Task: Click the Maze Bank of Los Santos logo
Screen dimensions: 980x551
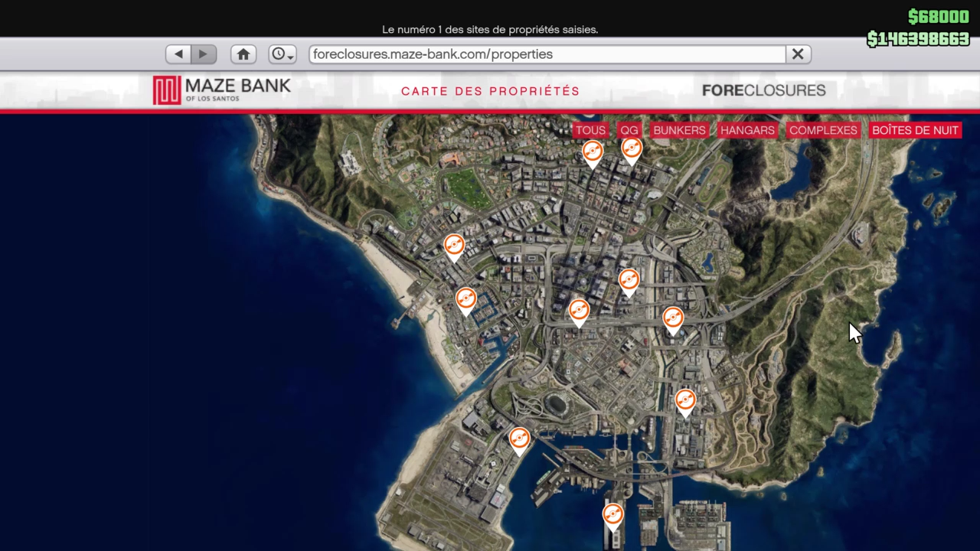Action: point(222,90)
